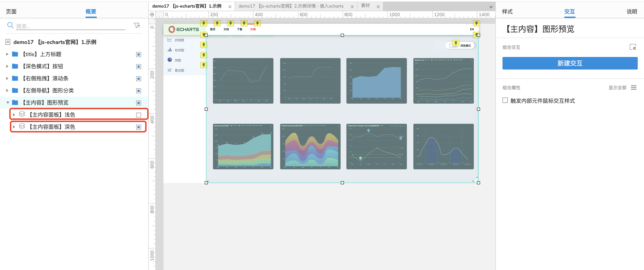Open the outline filter funnel icon
The image size is (644, 270).
137,25
